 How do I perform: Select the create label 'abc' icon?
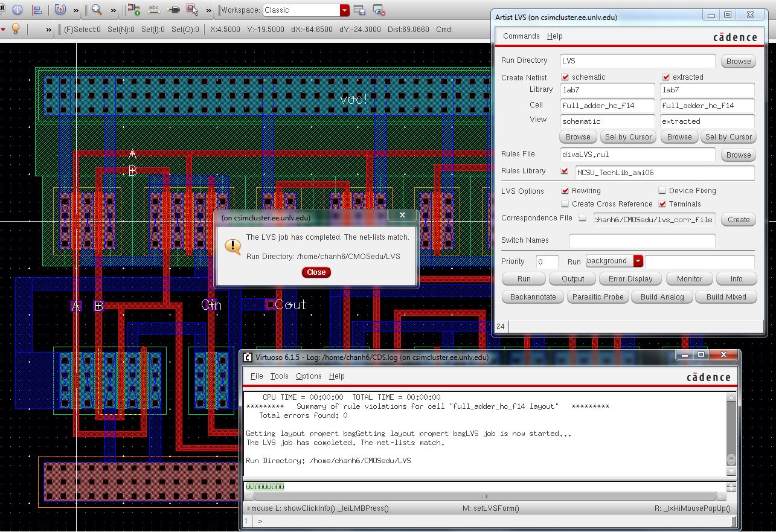click(153, 10)
